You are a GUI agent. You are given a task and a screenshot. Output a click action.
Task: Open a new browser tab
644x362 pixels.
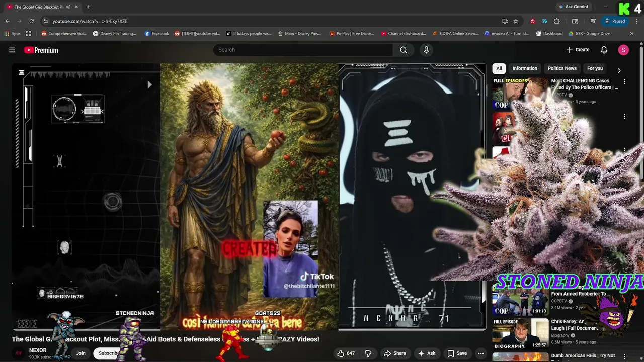tap(89, 7)
